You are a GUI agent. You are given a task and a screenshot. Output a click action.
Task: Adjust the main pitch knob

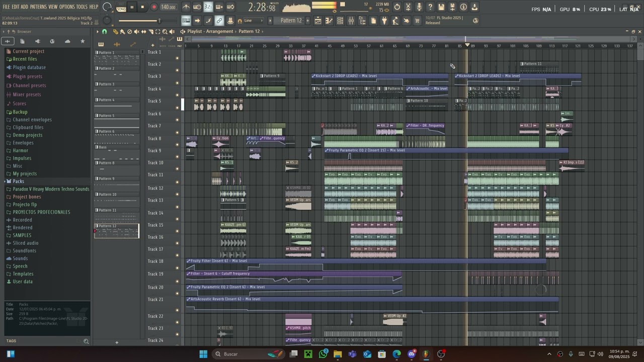coord(107,21)
